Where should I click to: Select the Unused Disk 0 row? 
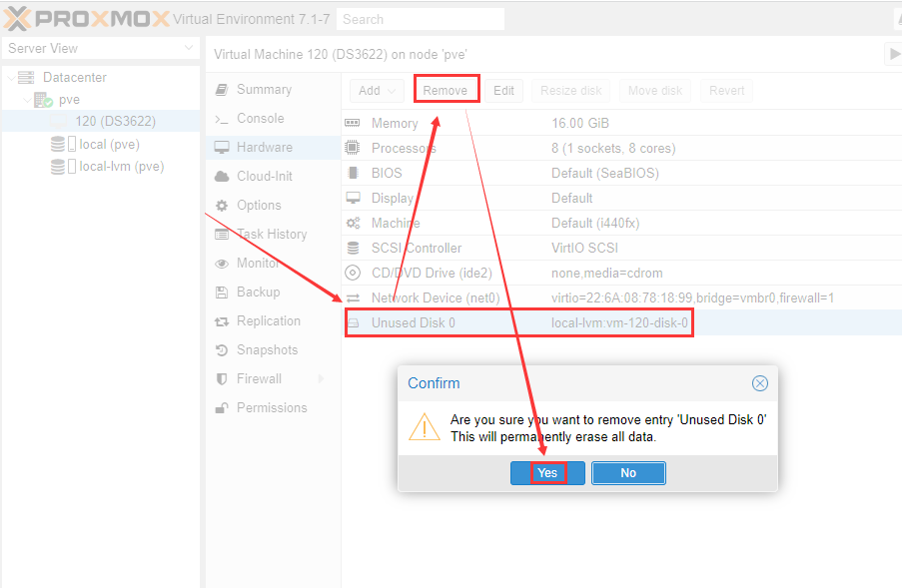[621, 322]
